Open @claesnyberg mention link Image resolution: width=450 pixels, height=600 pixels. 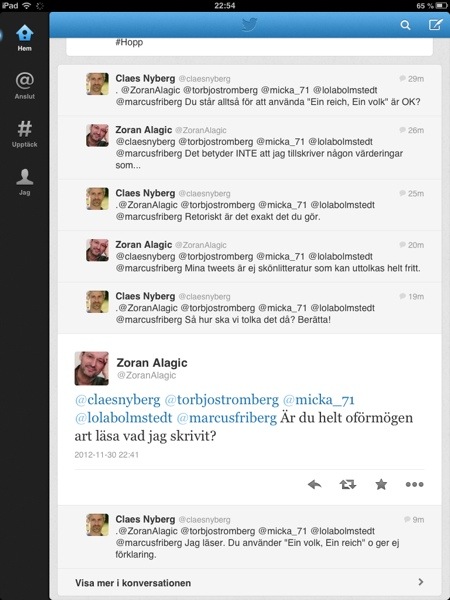[x=118, y=400]
